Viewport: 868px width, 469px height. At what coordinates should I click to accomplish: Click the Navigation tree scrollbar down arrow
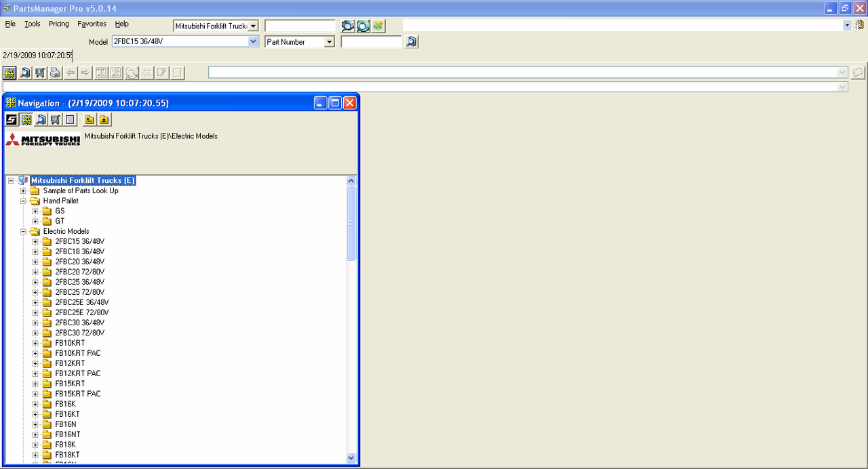pyautogui.click(x=351, y=457)
